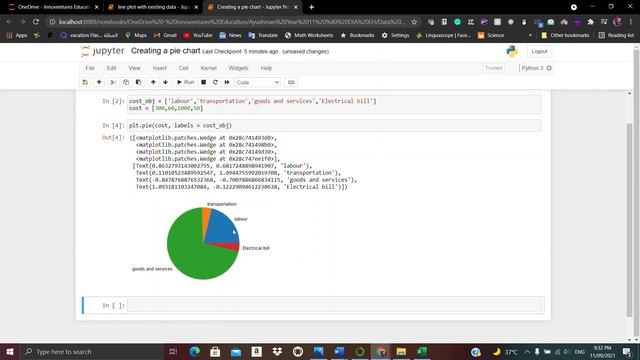Restart kernel and rerun all with fast-forward icon
Image resolution: width=640 pixels, height=360 pixels.
pos(227,82)
